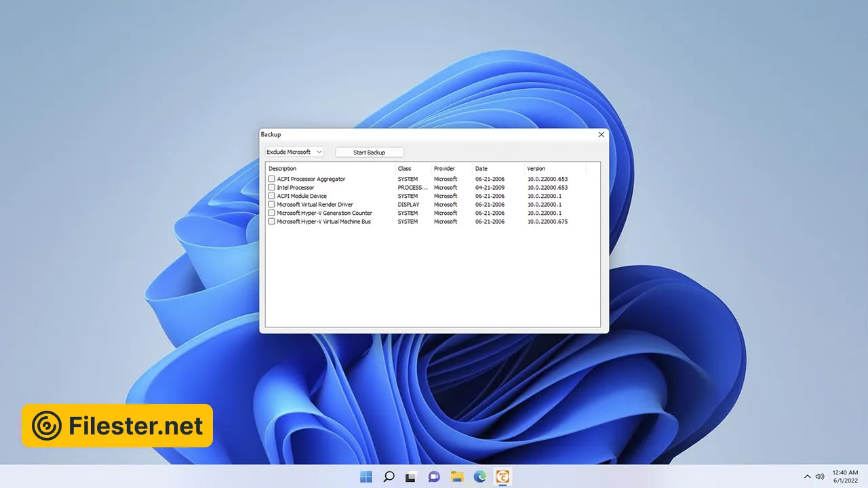Tick the Intel Processor driver checkbox
The image size is (868, 488).
271,188
